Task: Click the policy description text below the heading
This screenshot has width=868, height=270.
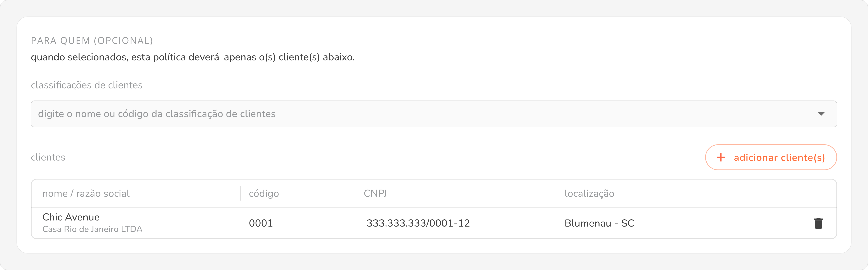Action: coord(192,57)
